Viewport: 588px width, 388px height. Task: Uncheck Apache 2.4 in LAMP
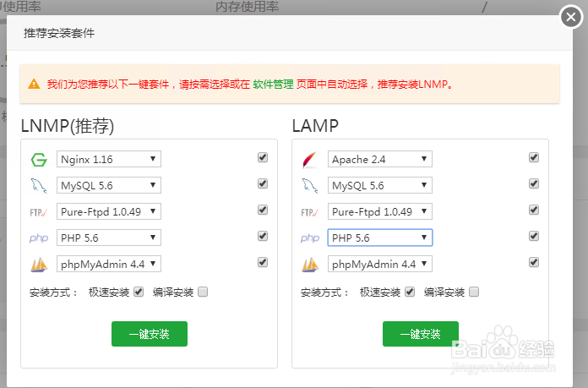[x=534, y=157]
